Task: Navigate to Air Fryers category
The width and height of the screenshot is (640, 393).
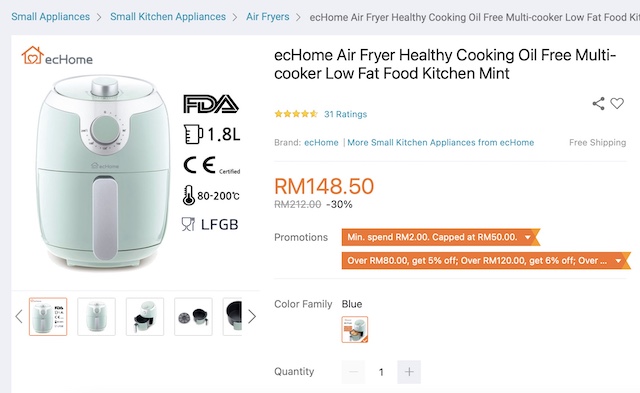Action: (268, 17)
